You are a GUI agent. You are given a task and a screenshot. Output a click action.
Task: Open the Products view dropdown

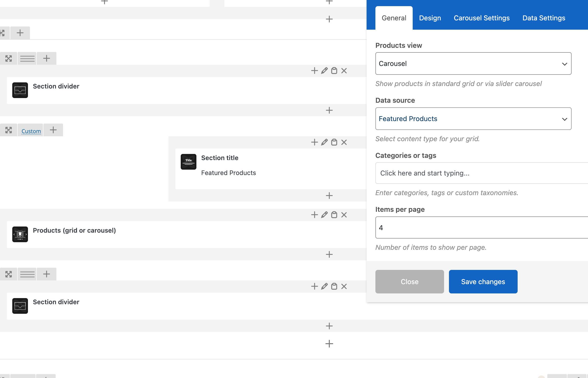point(473,63)
